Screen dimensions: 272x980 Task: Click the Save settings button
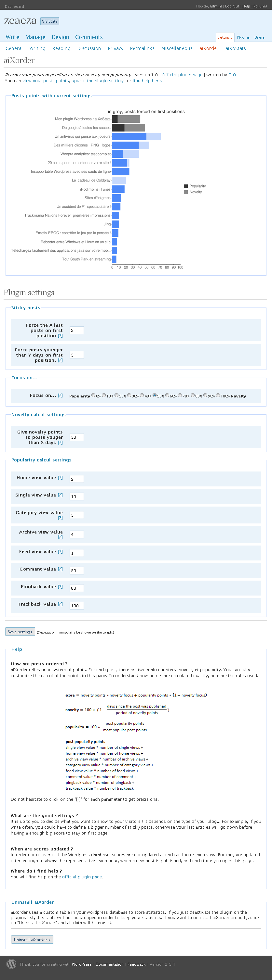coord(20,632)
